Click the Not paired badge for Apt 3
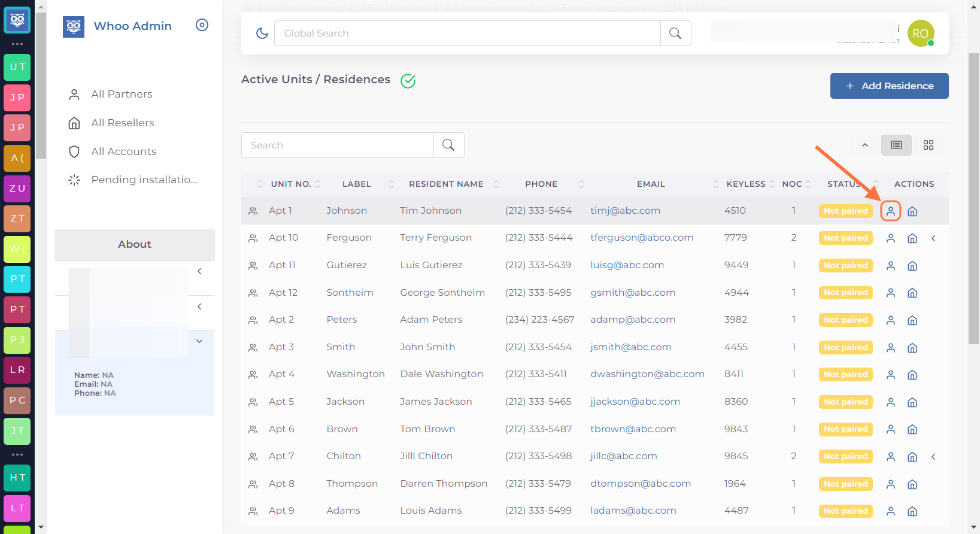 (x=846, y=348)
